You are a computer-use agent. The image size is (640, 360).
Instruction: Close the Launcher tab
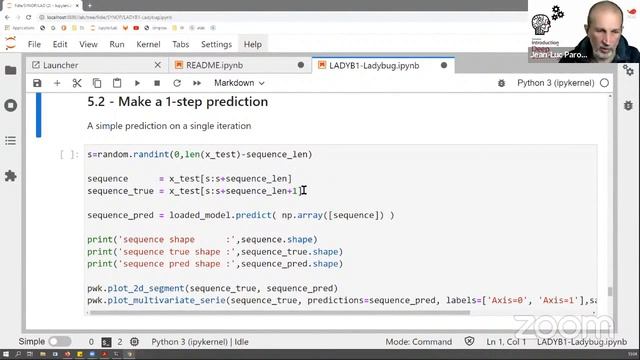(158, 65)
